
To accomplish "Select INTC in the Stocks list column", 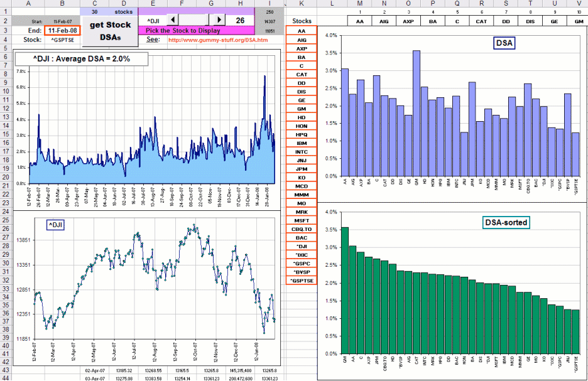I will coord(302,152).
